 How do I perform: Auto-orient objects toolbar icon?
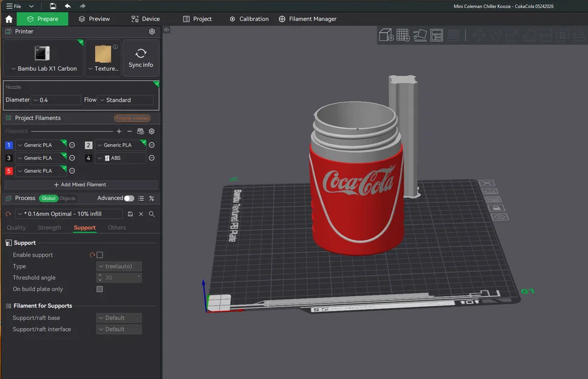point(420,35)
